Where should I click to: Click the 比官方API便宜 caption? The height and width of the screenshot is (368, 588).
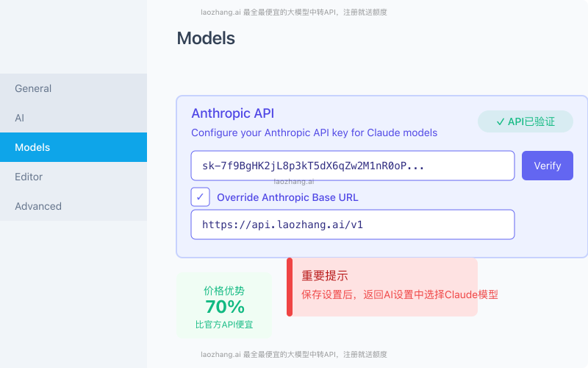[x=224, y=325]
